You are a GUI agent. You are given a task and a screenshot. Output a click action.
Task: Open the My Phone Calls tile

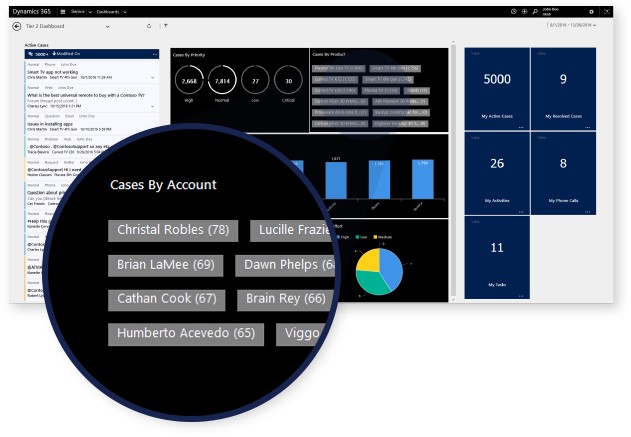563,172
